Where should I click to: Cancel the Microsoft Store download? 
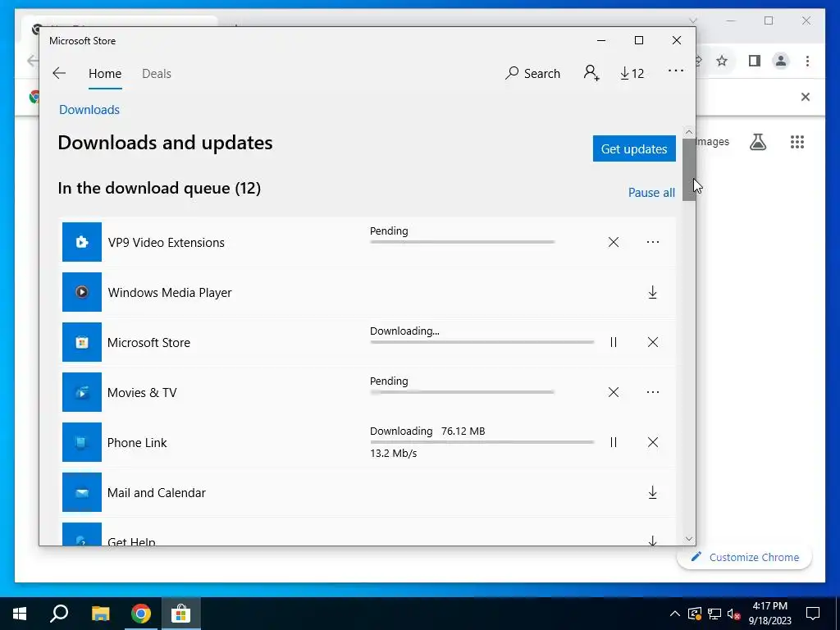click(x=652, y=342)
